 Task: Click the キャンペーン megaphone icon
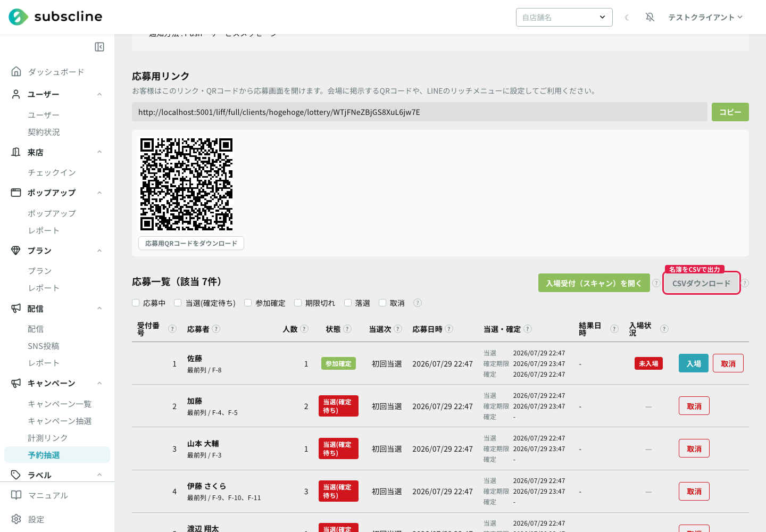16,383
